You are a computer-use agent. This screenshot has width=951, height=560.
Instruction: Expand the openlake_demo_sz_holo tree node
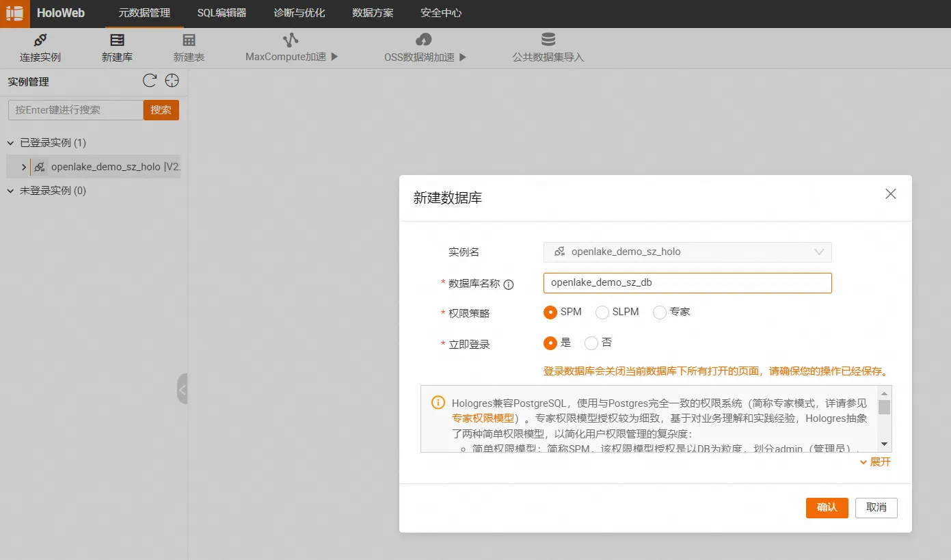24,167
